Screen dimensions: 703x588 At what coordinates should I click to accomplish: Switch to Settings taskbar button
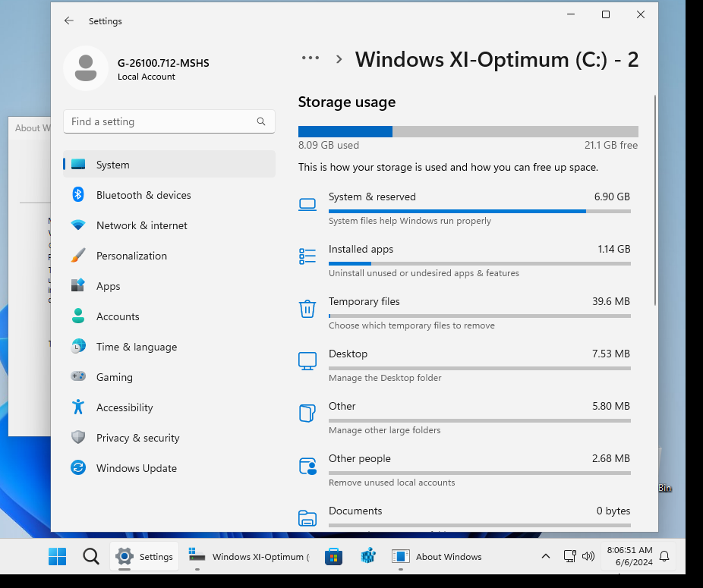144,557
